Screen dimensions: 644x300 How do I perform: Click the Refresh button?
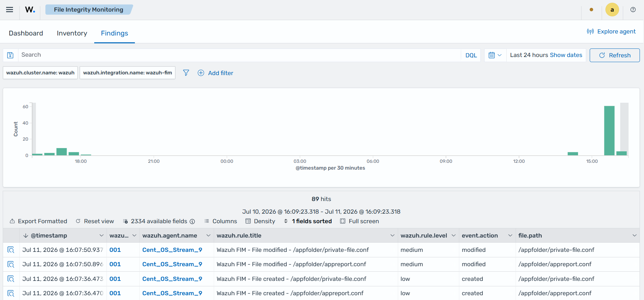(x=615, y=55)
